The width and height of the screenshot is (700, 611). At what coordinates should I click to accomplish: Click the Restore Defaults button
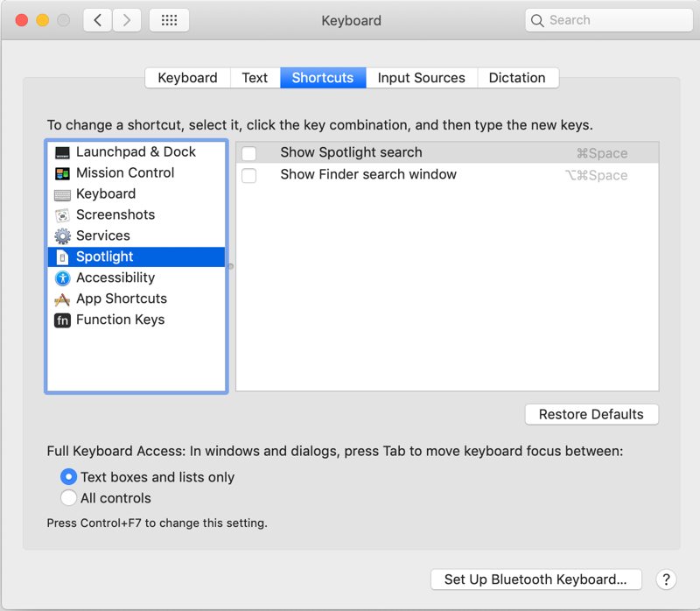pos(591,414)
